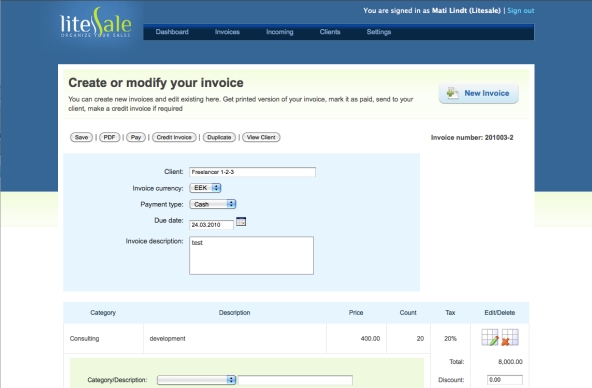The width and height of the screenshot is (592, 388).
Task: Click the Invoice number 201003-2 text
Action: pyautogui.click(x=472, y=138)
